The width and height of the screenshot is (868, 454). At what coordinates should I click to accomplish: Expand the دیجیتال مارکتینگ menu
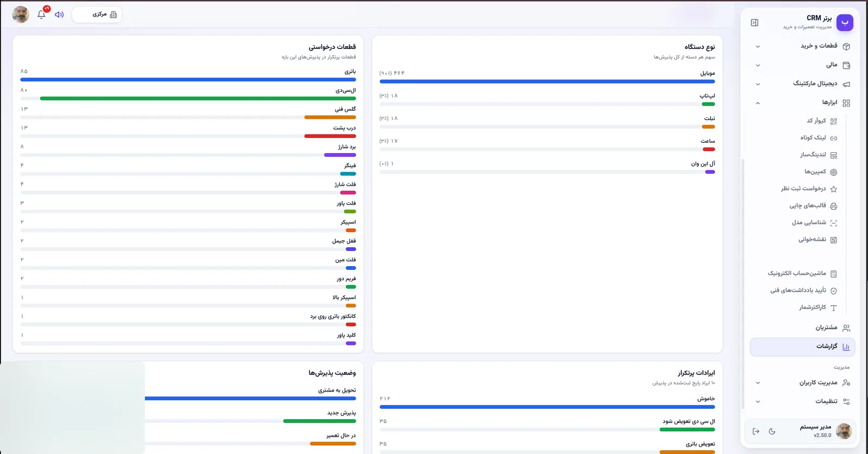803,84
